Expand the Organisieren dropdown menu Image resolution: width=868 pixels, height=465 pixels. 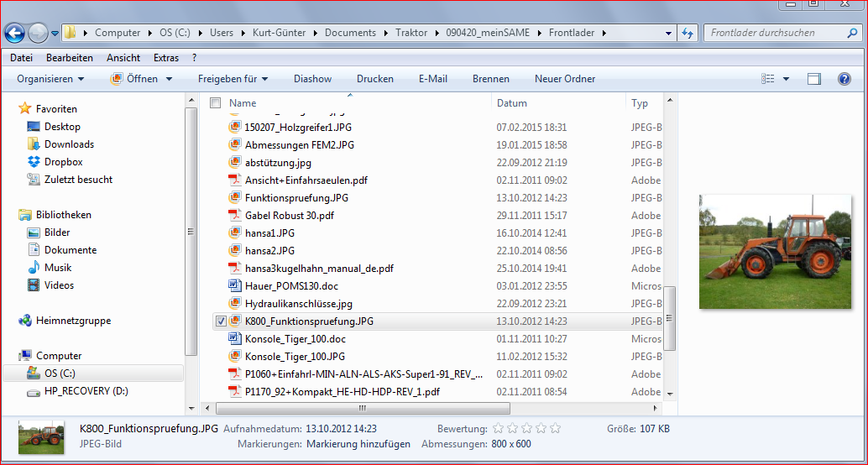(50, 79)
